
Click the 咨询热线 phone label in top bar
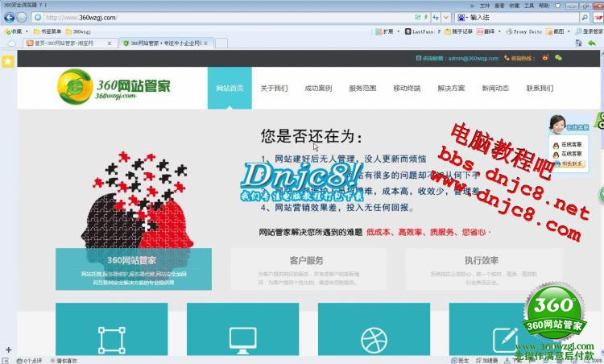[519, 58]
